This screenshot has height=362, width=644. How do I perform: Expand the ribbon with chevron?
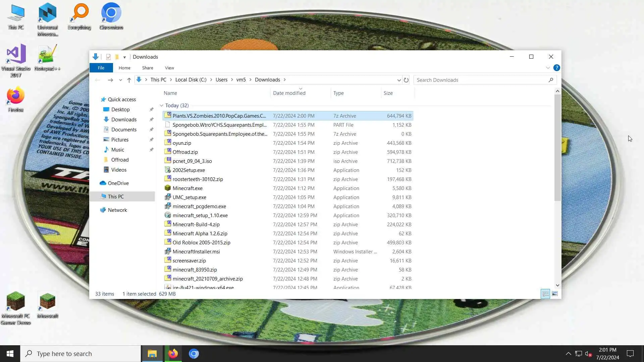tap(548, 68)
